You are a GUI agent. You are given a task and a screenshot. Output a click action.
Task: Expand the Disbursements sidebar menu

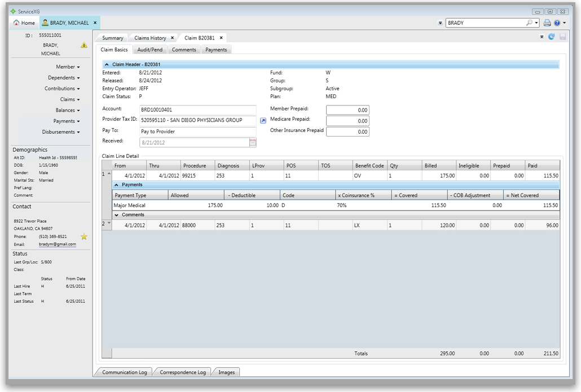(x=61, y=132)
